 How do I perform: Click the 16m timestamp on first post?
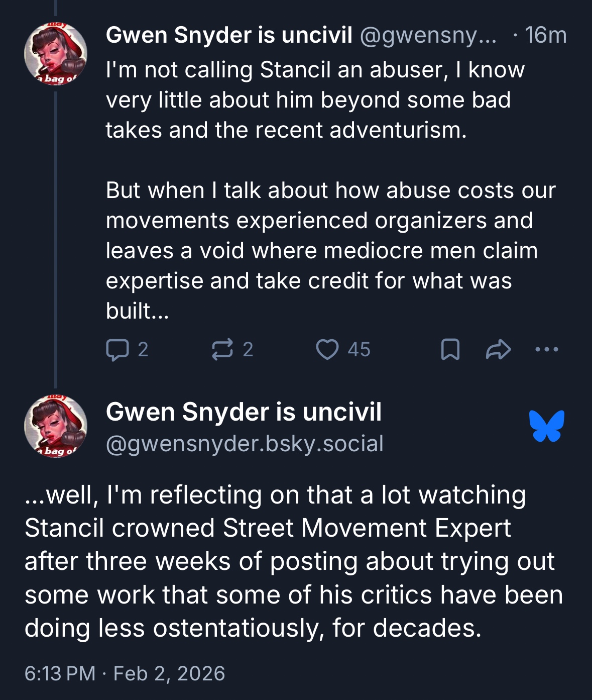[x=545, y=35]
